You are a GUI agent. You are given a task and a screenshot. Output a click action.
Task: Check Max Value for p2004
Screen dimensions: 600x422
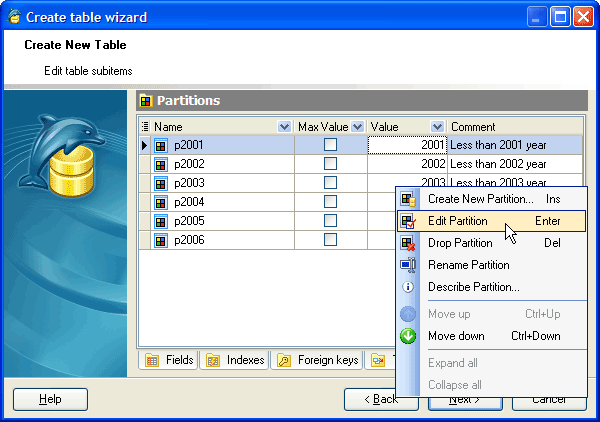pyautogui.click(x=330, y=202)
